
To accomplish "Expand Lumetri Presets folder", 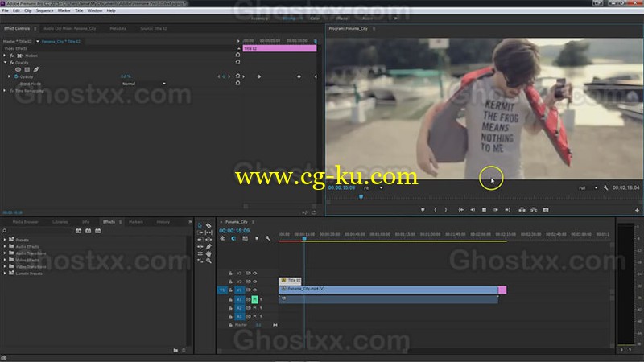I will [5, 273].
